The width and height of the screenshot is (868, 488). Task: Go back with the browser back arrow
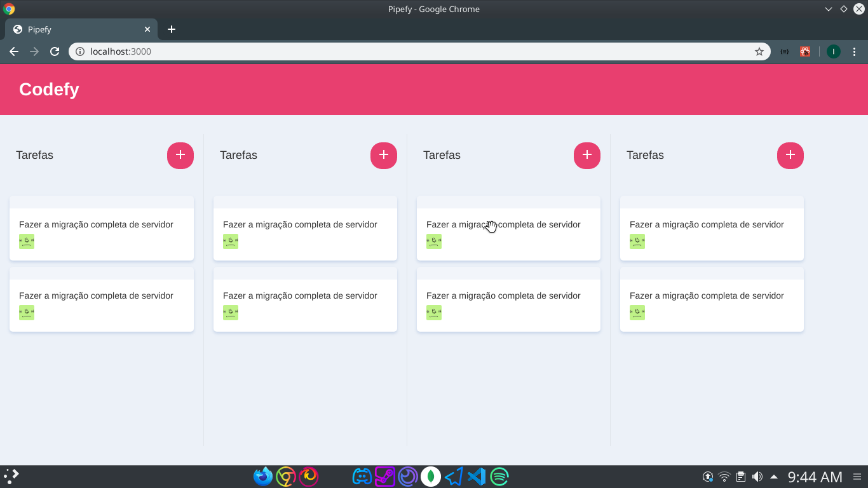pyautogui.click(x=14, y=51)
